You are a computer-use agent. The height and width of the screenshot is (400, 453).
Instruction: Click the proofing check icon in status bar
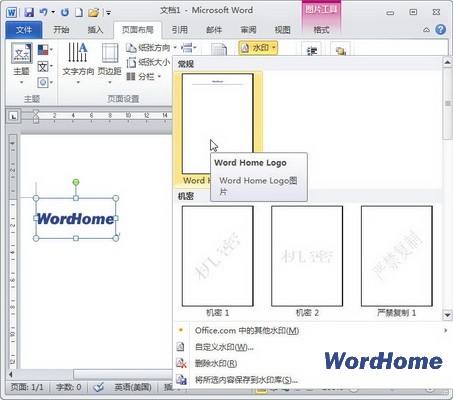click(99, 387)
